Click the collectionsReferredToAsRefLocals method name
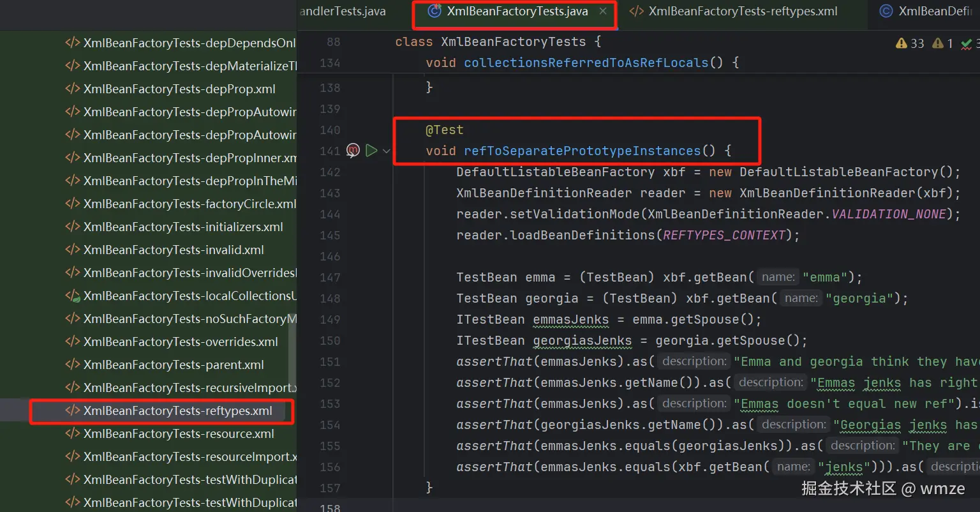The image size is (980, 512). (x=586, y=63)
